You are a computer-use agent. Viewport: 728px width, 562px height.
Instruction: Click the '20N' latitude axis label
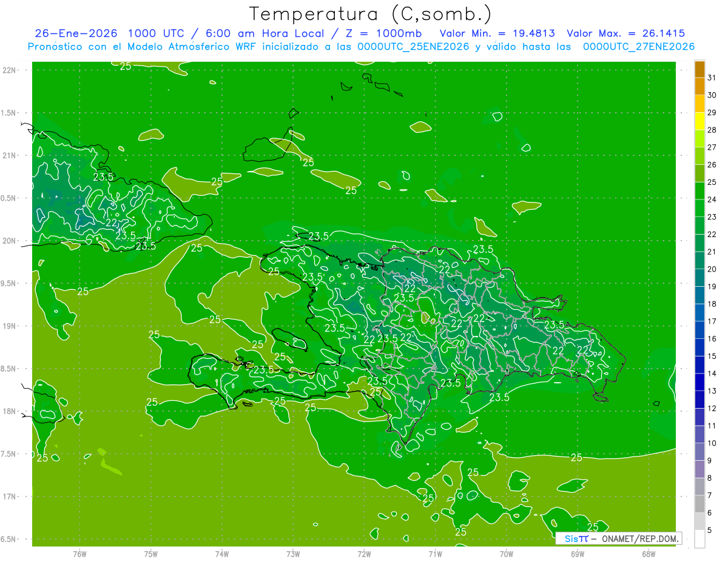click(x=9, y=241)
